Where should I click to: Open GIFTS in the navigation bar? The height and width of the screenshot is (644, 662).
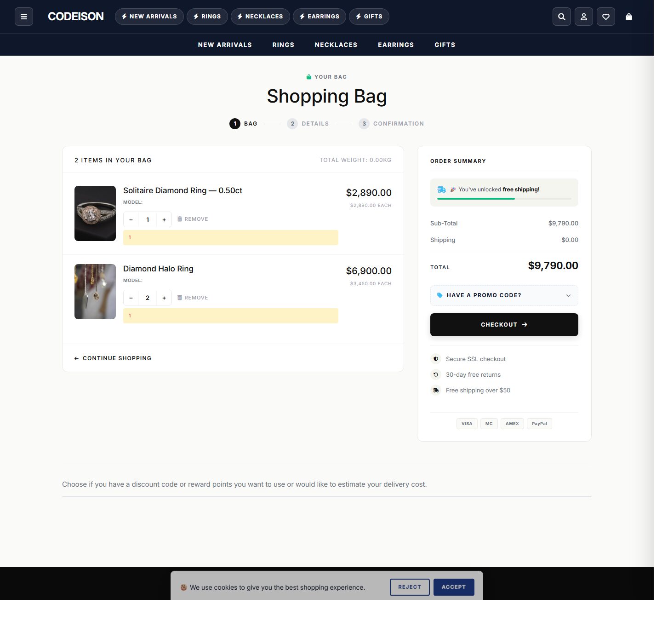tap(445, 45)
